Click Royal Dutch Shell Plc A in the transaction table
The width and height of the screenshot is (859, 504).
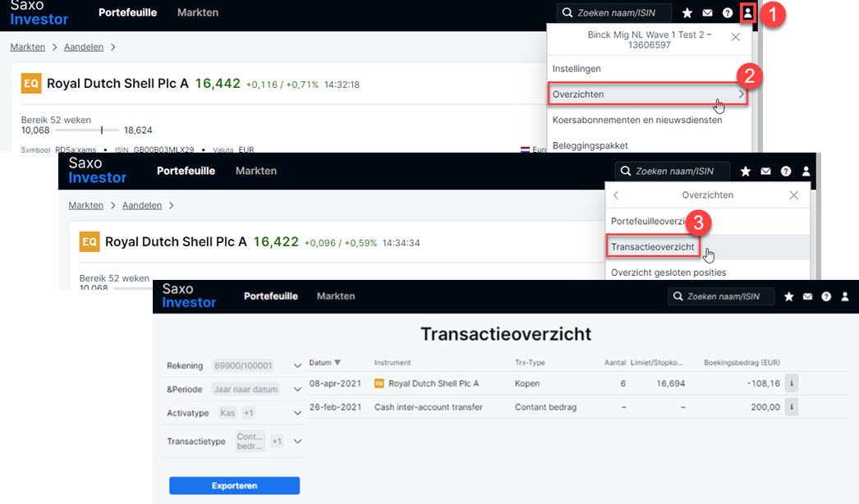point(434,383)
